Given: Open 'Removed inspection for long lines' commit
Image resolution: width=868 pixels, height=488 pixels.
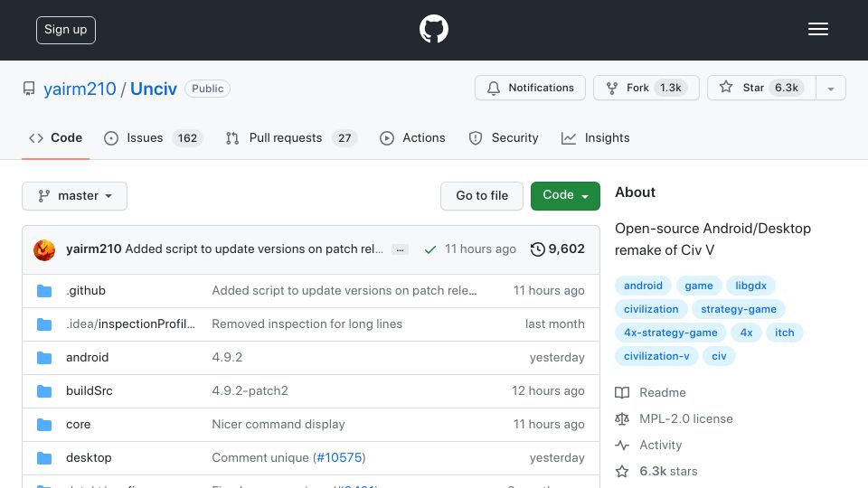Looking at the screenshot, I should (307, 324).
